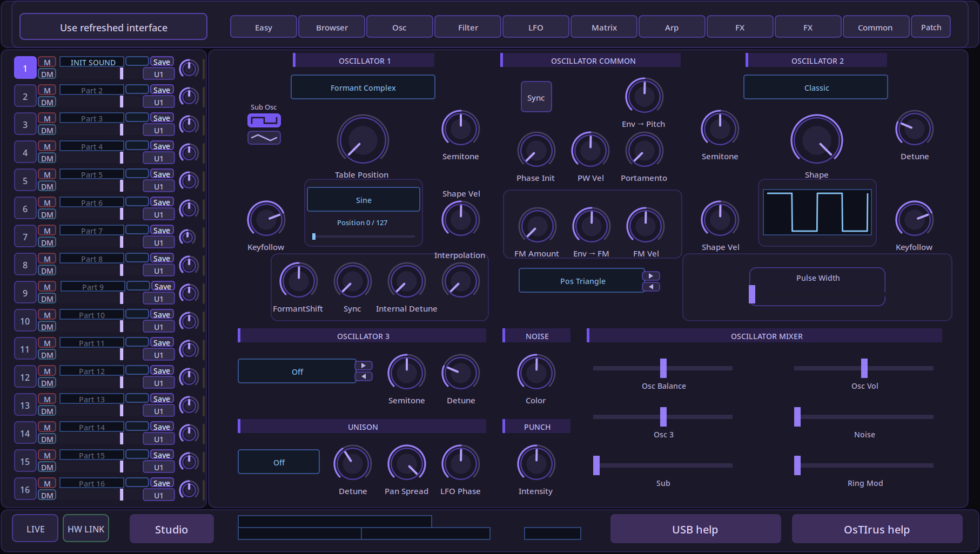Image resolution: width=980 pixels, height=554 pixels.
Task: Click the Phase Init knob
Action: coord(536,151)
